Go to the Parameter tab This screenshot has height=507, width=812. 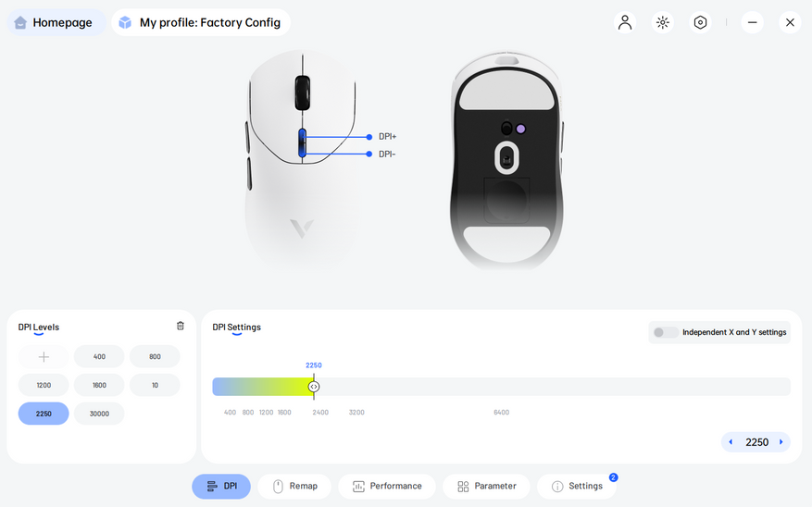point(486,486)
